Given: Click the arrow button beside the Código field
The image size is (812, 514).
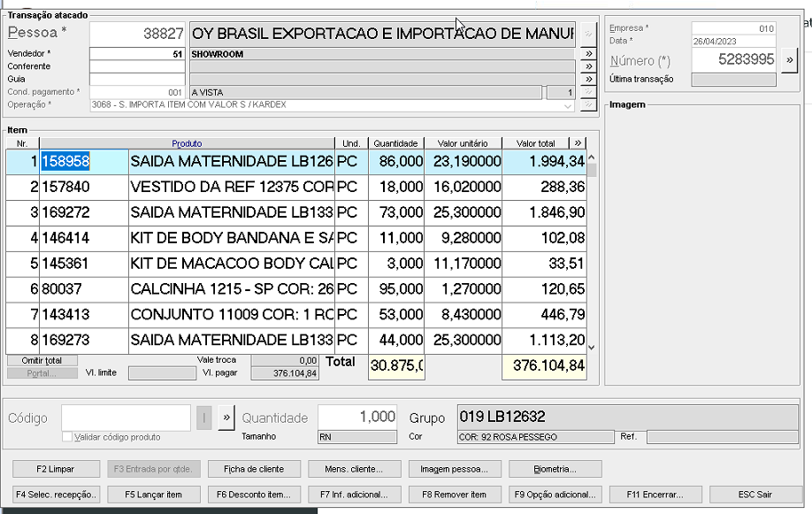Looking at the screenshot, I should point(226,418).
